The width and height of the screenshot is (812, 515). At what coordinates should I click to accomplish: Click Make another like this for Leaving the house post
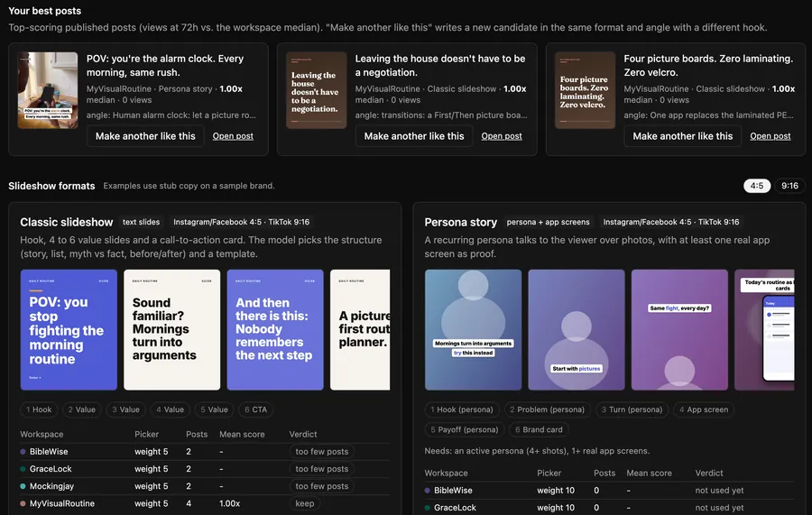[414, 136]
